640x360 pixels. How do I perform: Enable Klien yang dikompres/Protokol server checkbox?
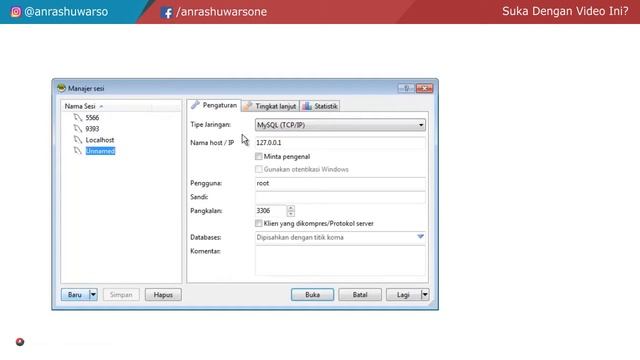258,223
